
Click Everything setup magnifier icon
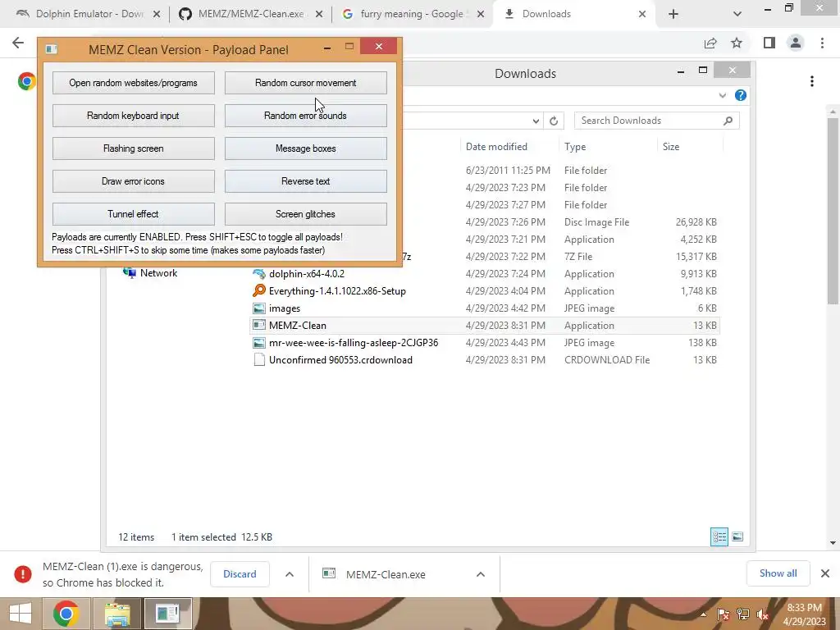259,291
